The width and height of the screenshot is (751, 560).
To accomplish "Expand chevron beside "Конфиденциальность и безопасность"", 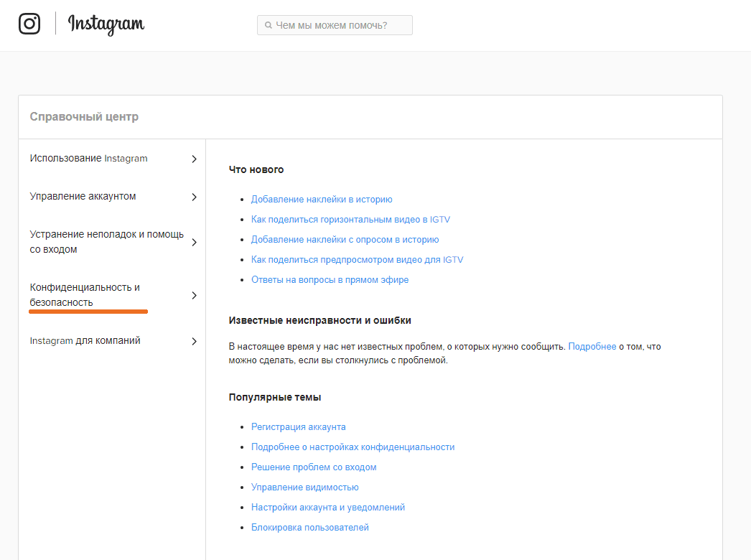I will pyautogui.click(x=194, y=296).
